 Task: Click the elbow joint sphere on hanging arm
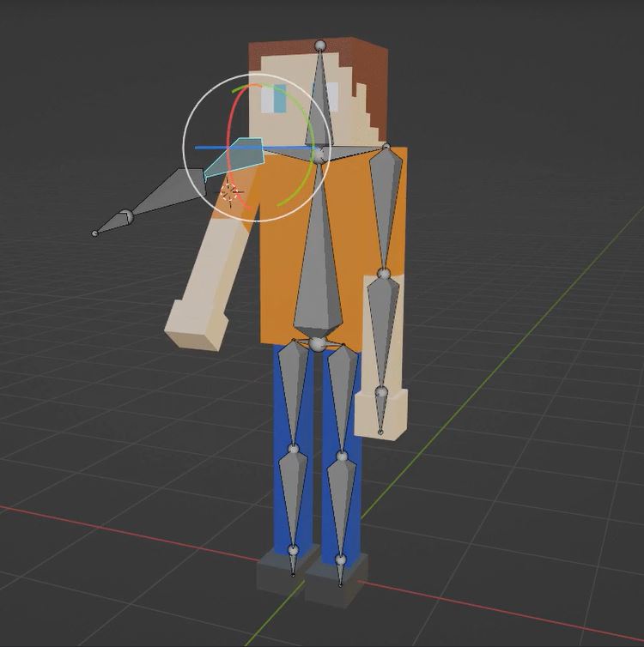coord(384,273)
